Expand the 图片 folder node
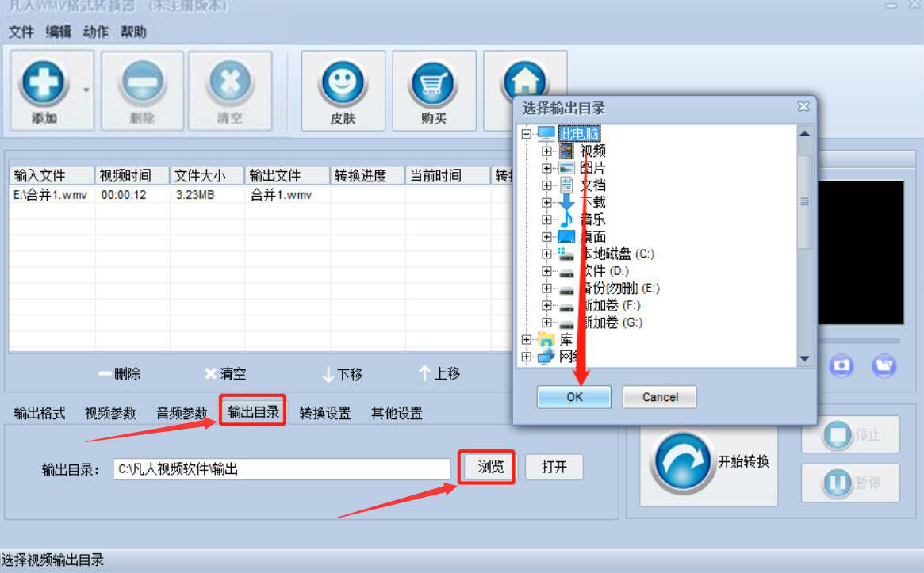Image resolution: width=924 pixels, height=573 pixels. [x=546, y=169]
